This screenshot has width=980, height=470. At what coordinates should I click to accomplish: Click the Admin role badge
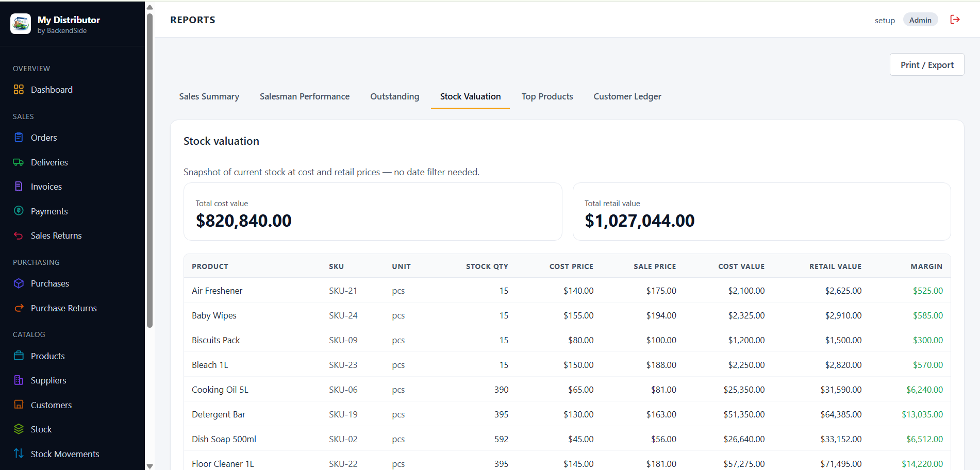click(920, 20)
